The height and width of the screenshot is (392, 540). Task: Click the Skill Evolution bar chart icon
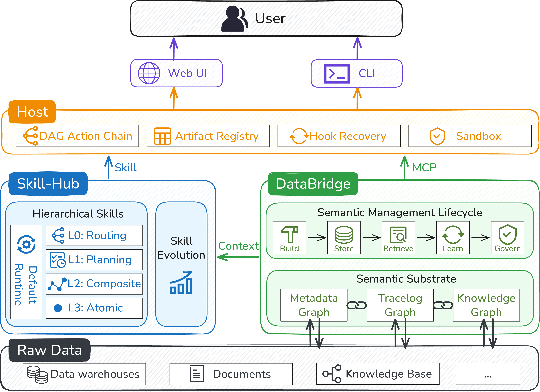coord(181,282)
